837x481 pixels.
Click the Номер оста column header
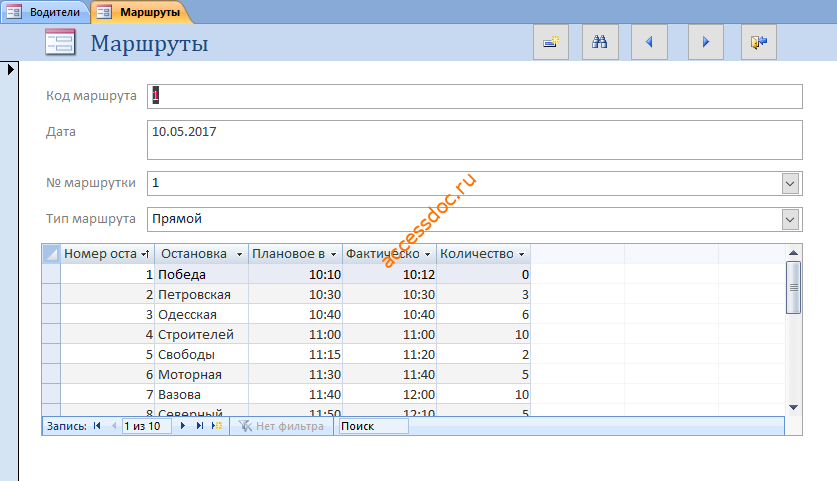107,254
